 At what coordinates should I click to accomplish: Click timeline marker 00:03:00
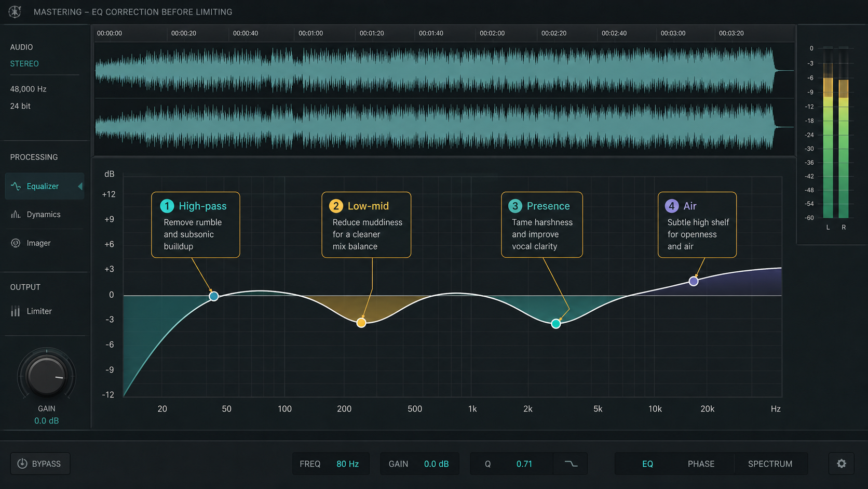pos(673,33)
